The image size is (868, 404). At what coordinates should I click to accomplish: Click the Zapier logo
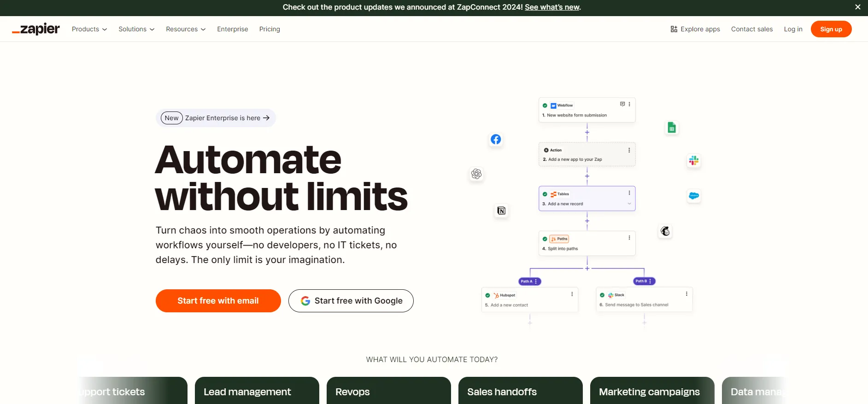click(36, 29)
